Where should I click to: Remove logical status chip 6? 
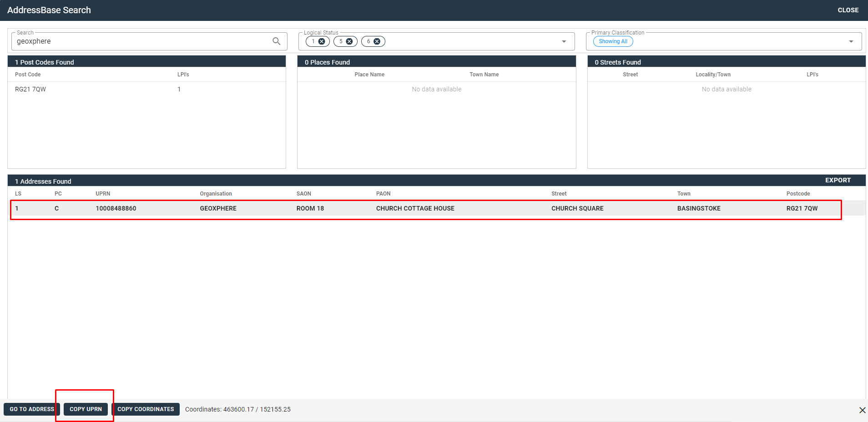pyautogui.click(x=377, y=41)
